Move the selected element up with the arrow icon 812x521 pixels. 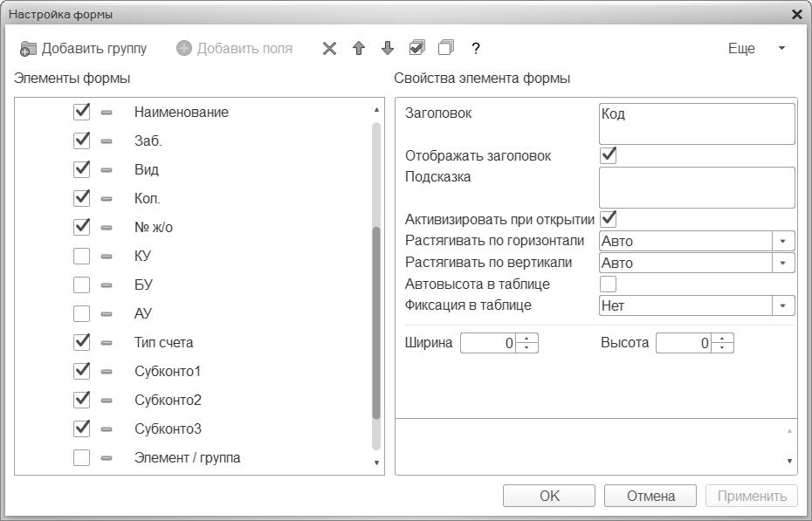tap(358, 49)
